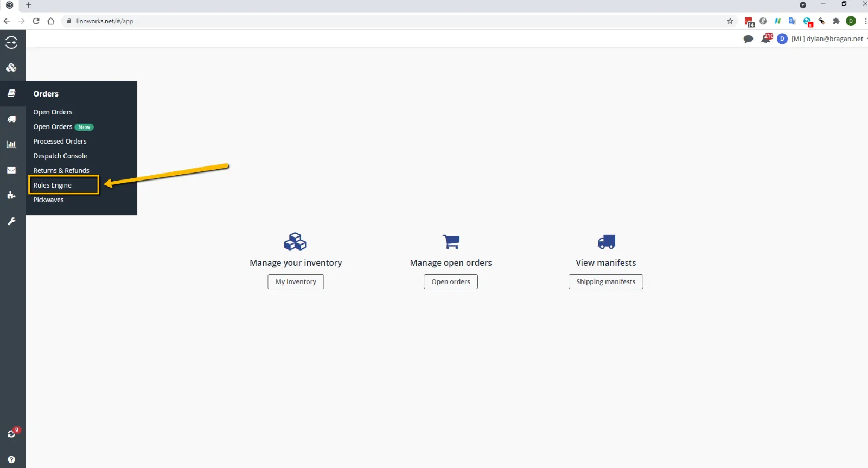The image size is (868, 468).
Task: Open the Email envelope icon in the sidebar
Action: pyautogui.click(x=11, y=170)
